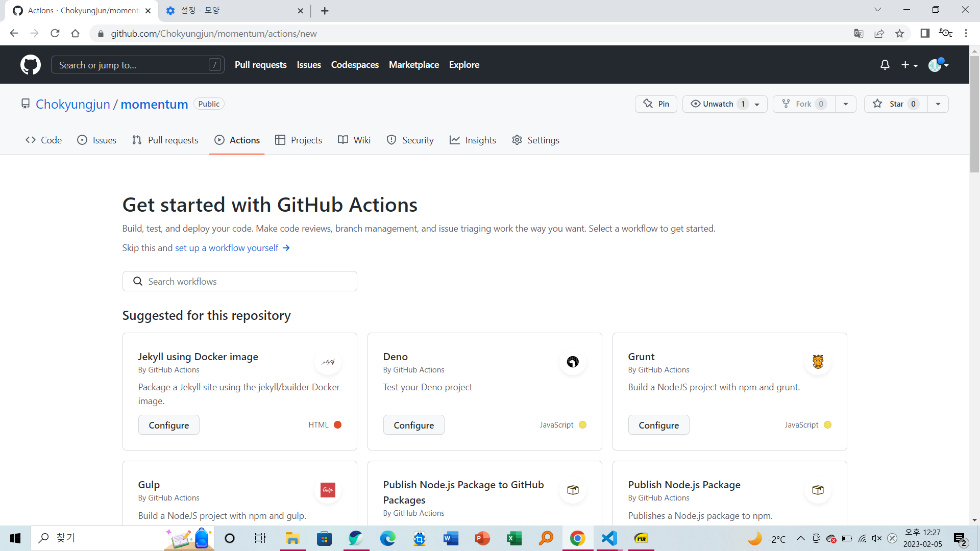The width and height of the screenshot is (980, 551).
Task: Open the browser tab search chevron
Action: (x=877, y=10)
